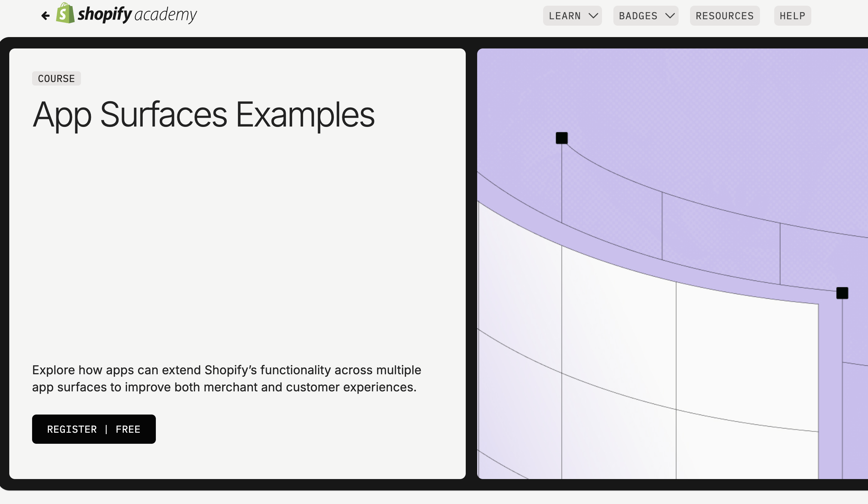Open the Shopify Academy logo link

pyautogui.click(x=126, y=14)
